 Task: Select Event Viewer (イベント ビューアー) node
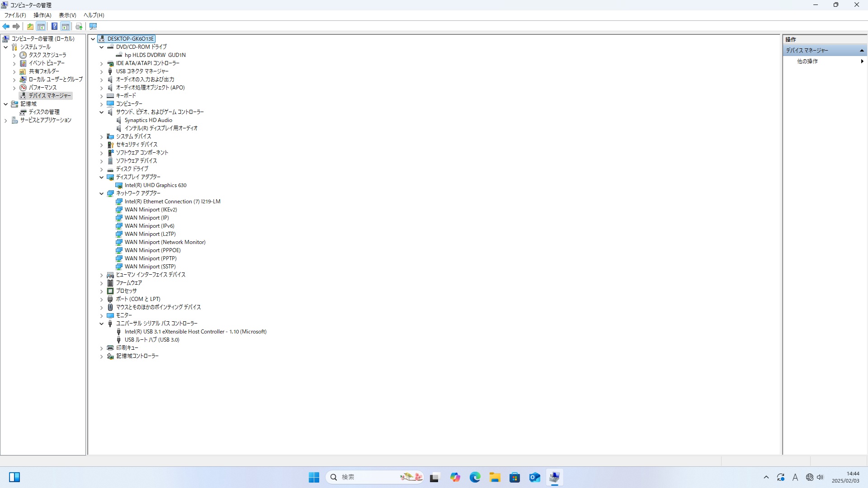pyautogui.click(x=47, y=63)
